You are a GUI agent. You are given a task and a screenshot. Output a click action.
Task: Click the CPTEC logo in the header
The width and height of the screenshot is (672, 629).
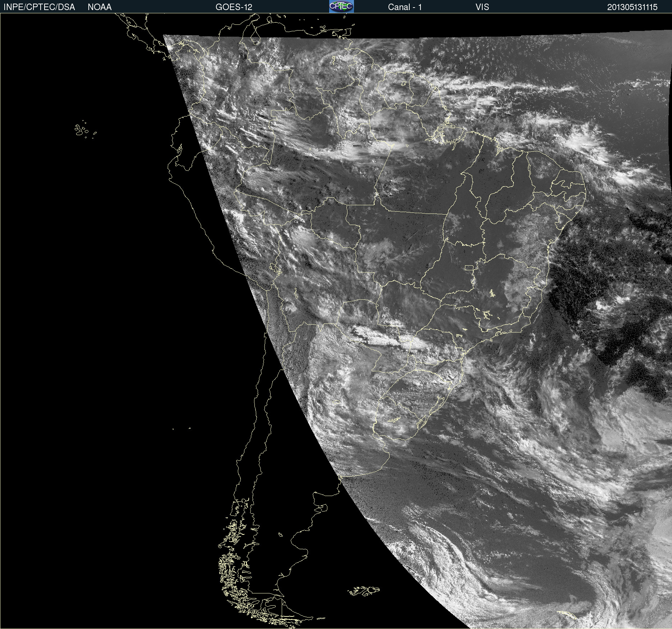point(341,6)
